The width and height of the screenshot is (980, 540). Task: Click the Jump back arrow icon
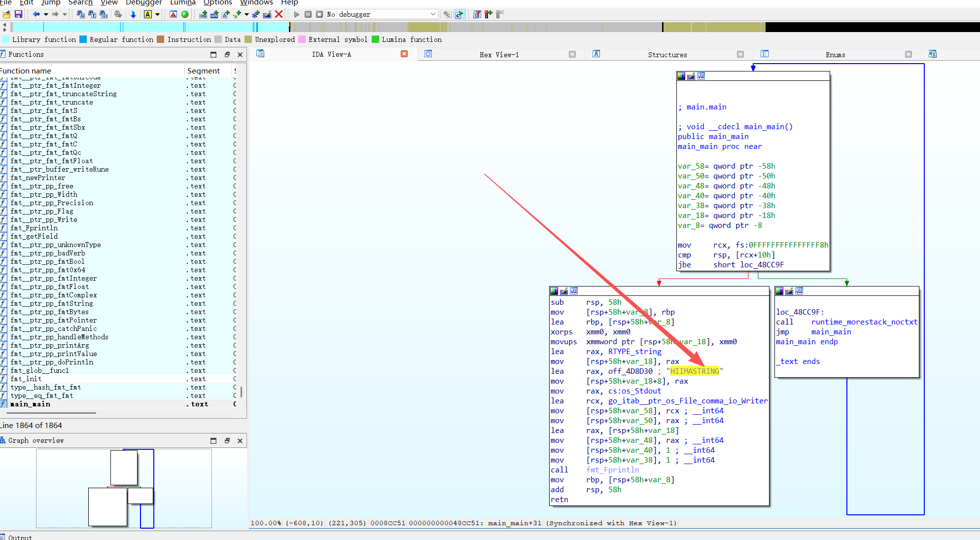[36, 14]
